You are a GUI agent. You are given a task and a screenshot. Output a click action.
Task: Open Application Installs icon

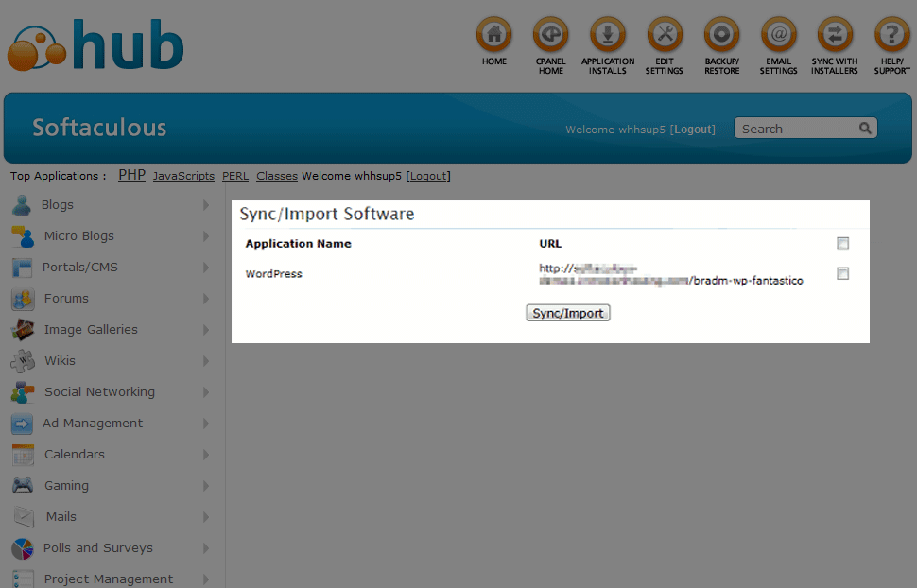click(x=608, y=35)
